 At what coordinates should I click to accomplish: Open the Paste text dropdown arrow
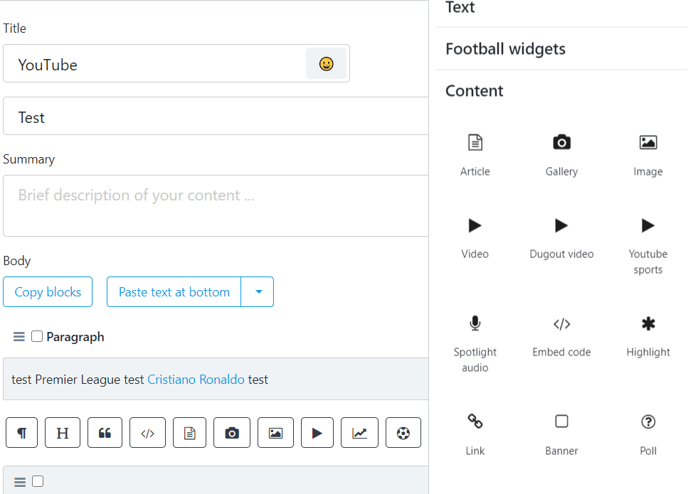coord(258,292)
